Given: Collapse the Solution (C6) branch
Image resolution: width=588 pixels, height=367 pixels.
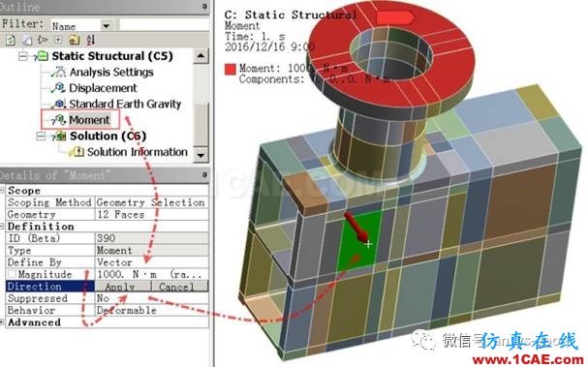Looking at the screenshot, I should pyautogui.click(x=41, y=137).
